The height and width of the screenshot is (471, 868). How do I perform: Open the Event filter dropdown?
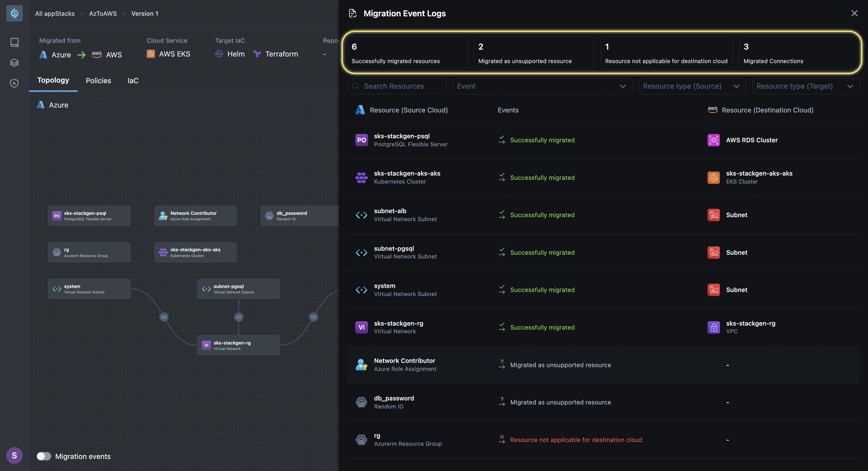542,86
